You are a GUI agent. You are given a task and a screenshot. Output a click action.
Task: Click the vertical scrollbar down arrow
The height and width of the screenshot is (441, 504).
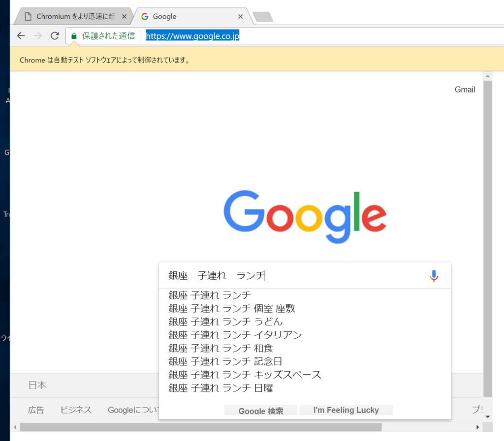click(x=488, y=416)
